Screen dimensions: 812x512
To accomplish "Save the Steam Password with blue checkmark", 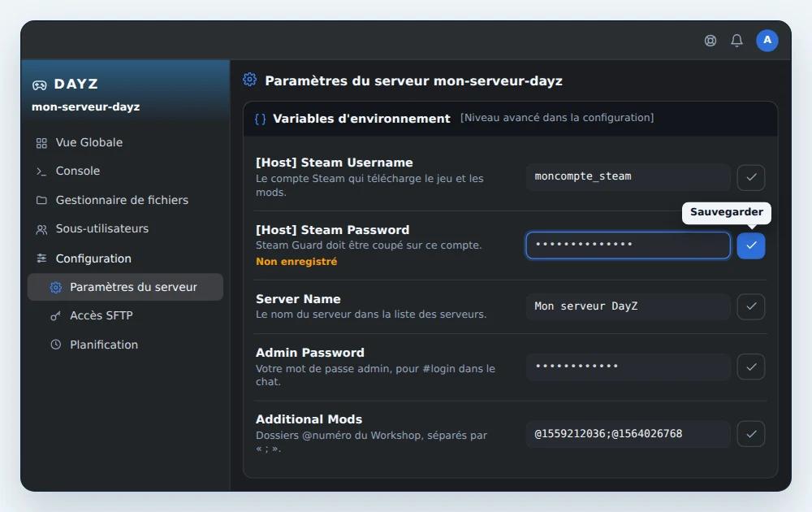I will pos(751,245).
